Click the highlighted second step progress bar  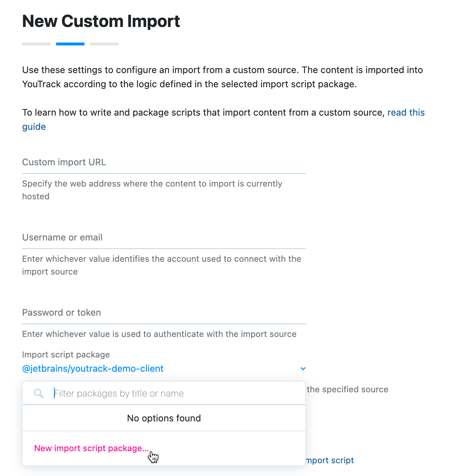(x=70, y=44)
